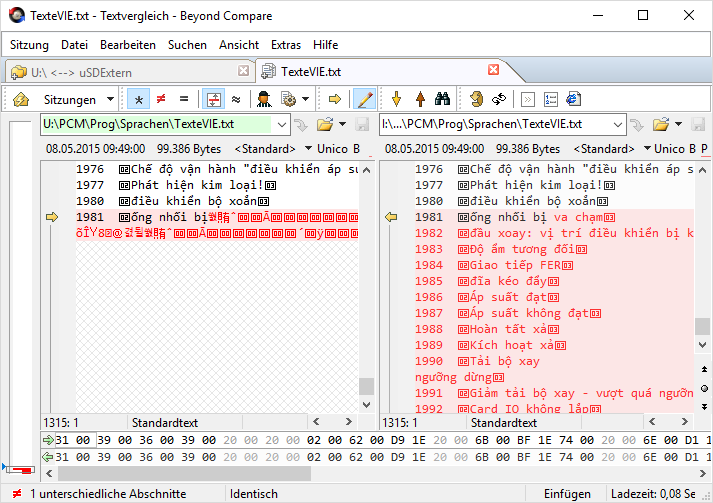Open right pane <Standard> format dropdown

[612, 149]
